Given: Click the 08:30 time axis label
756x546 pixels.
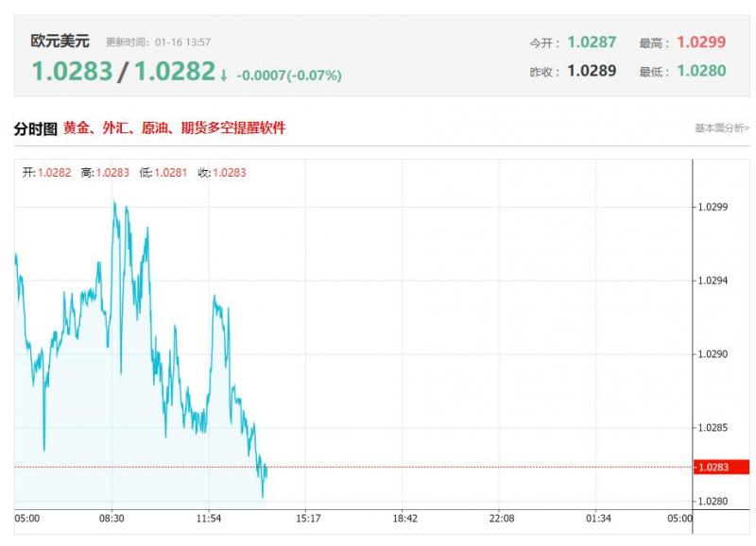Looking at the screenshot, I should tap(112, 519).
